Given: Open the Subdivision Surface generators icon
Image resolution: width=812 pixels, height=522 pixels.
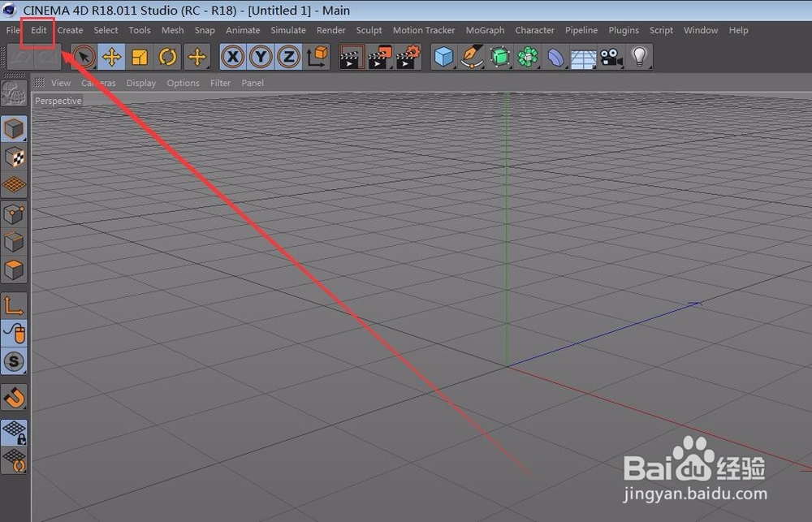Looking at the screenshot, I should click(500, 57).
